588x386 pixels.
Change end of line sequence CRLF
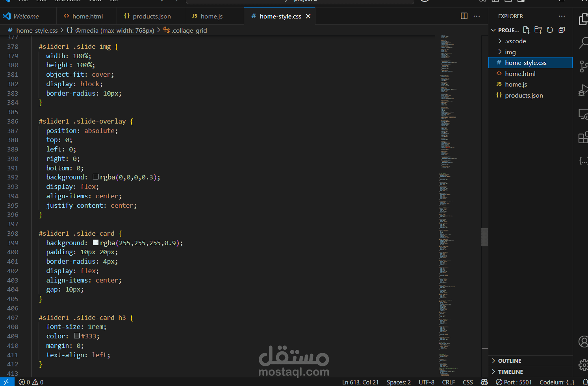tap(449, 382)
